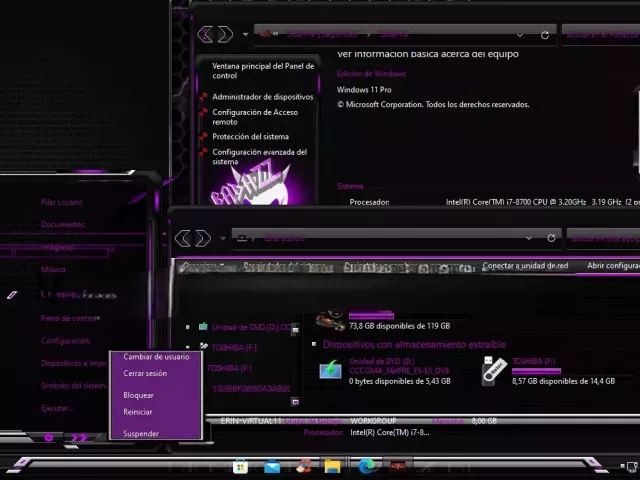Go forward in the Sistema control panel window
The width and height of the screenshot is (640, 480).
pyautogui.click(x=225, y=34)
